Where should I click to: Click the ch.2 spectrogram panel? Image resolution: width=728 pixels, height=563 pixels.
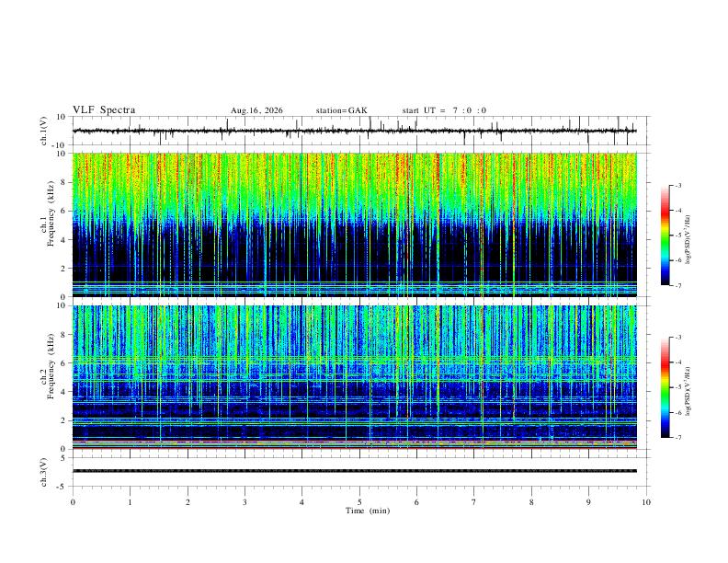pyautogui.click(x=354, y=377)
